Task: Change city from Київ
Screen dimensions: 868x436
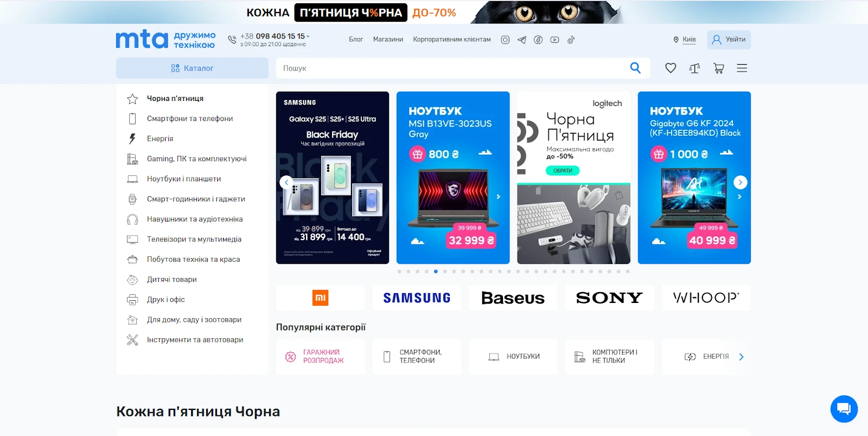Action: (x=688, y=40)
